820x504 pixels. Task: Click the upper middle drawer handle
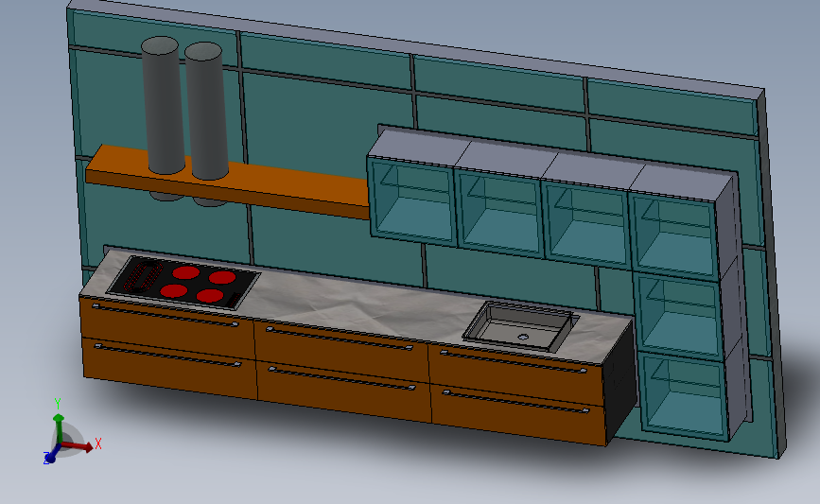pos(340,339)
